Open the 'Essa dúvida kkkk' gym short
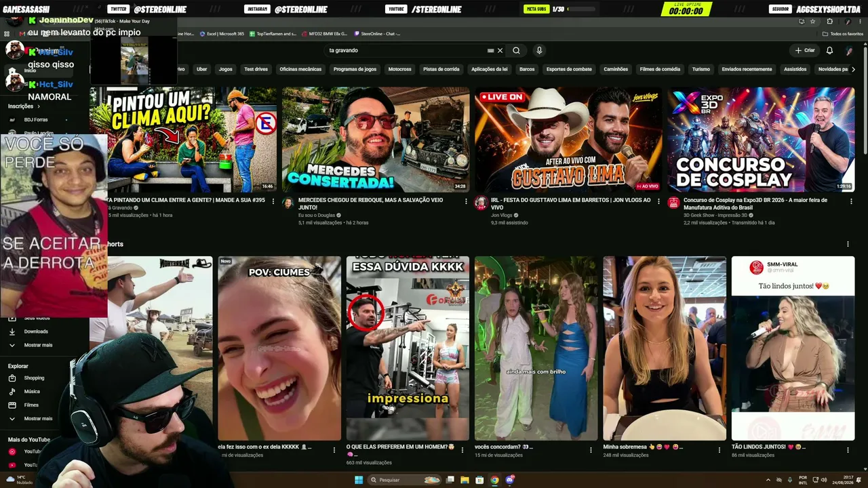The width and height of the screenshot is (868, 488). point(408,348)
